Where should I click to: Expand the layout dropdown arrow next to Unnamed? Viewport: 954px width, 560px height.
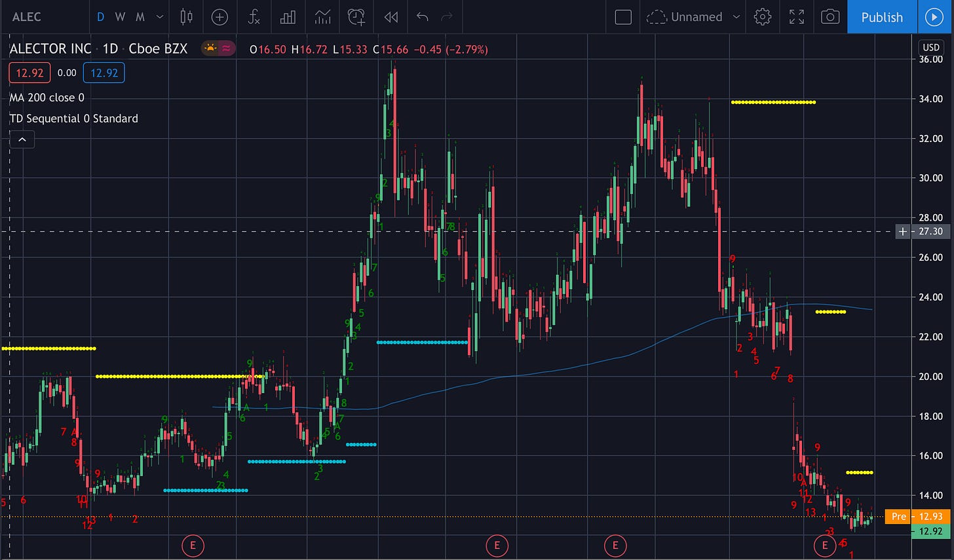(736, 17)
